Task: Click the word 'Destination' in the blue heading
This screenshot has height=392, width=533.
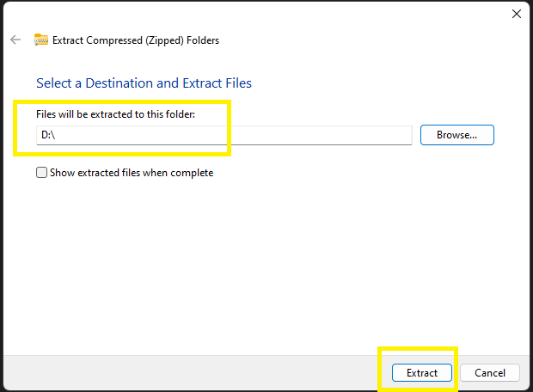Action: pyautogui.click(x=111, y=83)
